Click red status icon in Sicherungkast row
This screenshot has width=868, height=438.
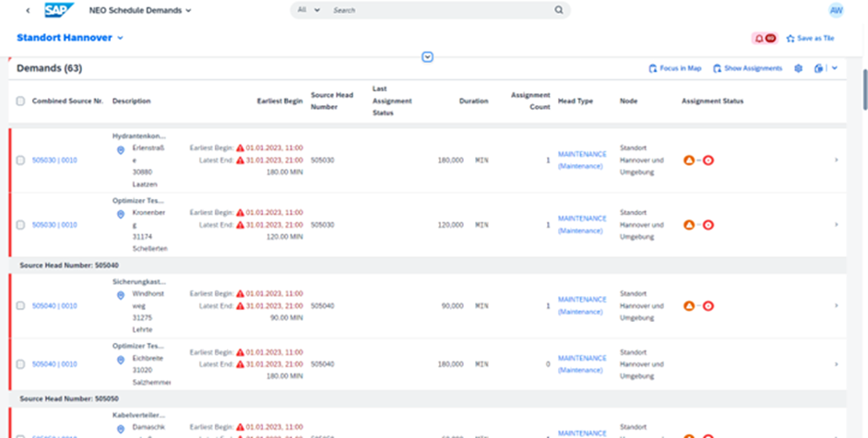coord(708,305)
